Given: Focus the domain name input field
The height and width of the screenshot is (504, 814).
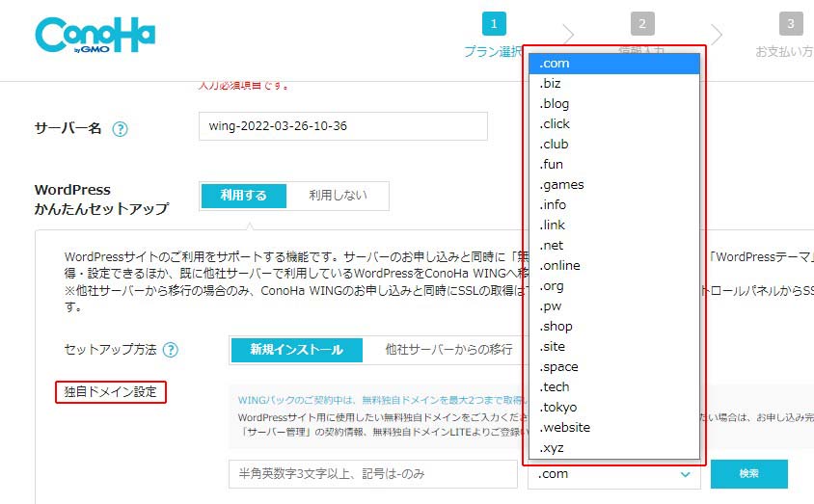Looking at the screenshot, I should click(x=372, y=474).
